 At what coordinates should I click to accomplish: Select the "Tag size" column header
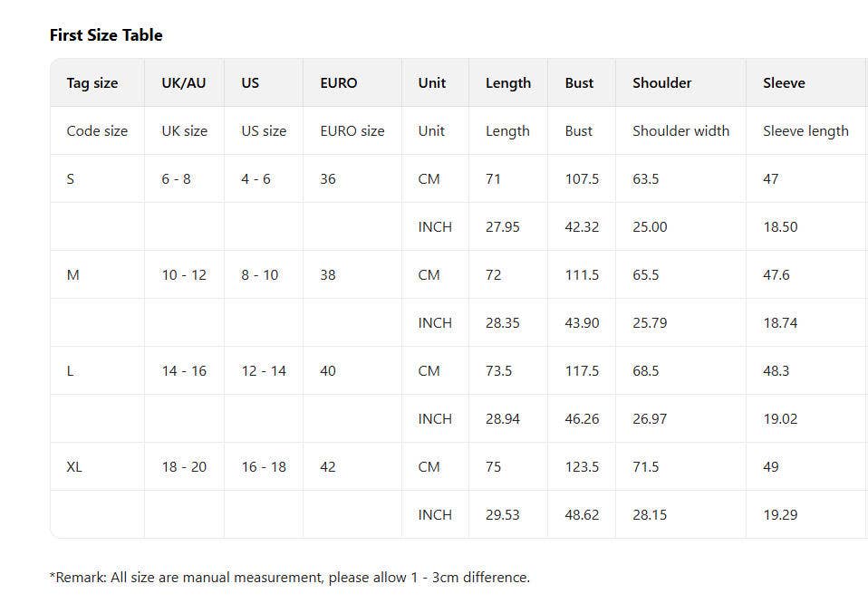click(92, 82)
